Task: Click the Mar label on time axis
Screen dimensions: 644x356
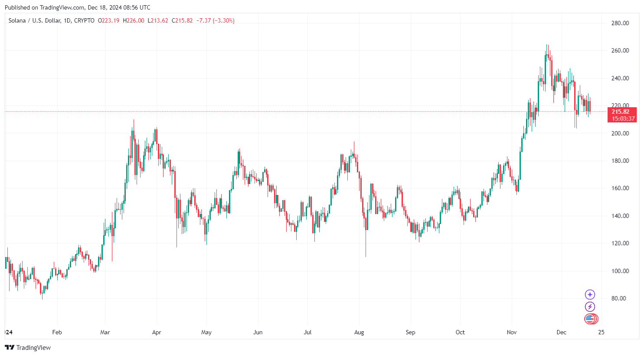Action: click(105, 332)
